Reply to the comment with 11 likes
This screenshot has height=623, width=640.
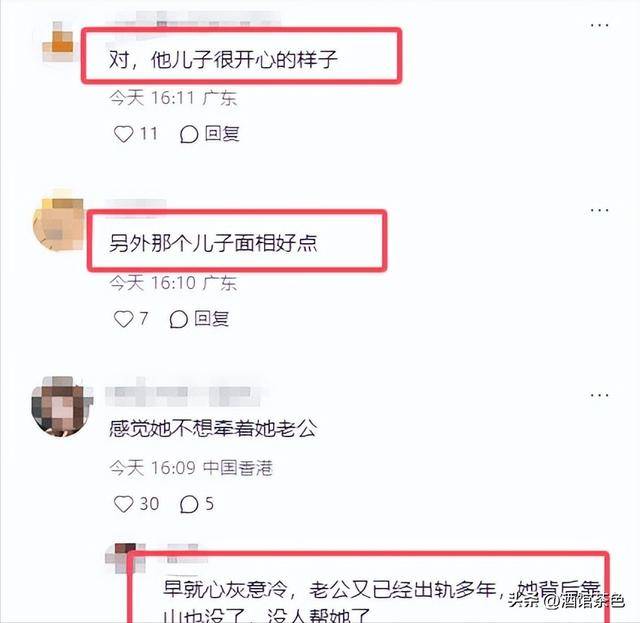click(210, 134)
